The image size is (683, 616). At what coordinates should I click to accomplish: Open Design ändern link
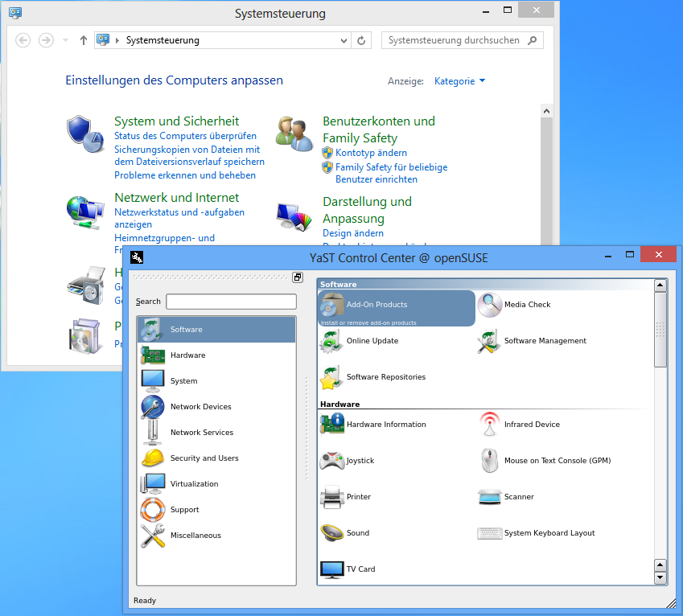(x=353, y=233)
